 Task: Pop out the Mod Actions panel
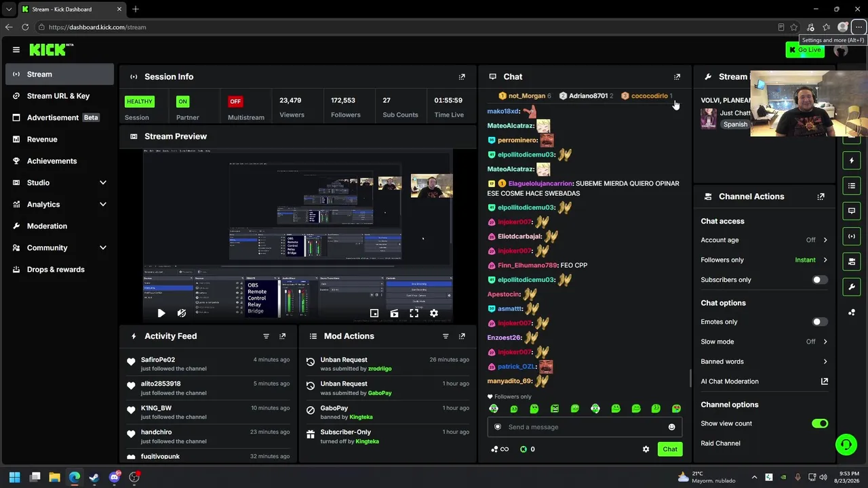click(x=462, y=336)
